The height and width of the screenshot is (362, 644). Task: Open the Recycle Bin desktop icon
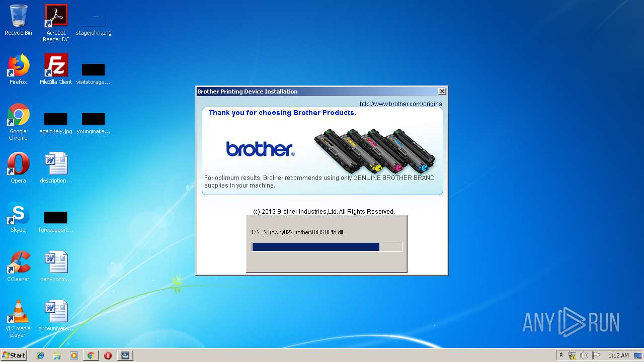(18, 20)
